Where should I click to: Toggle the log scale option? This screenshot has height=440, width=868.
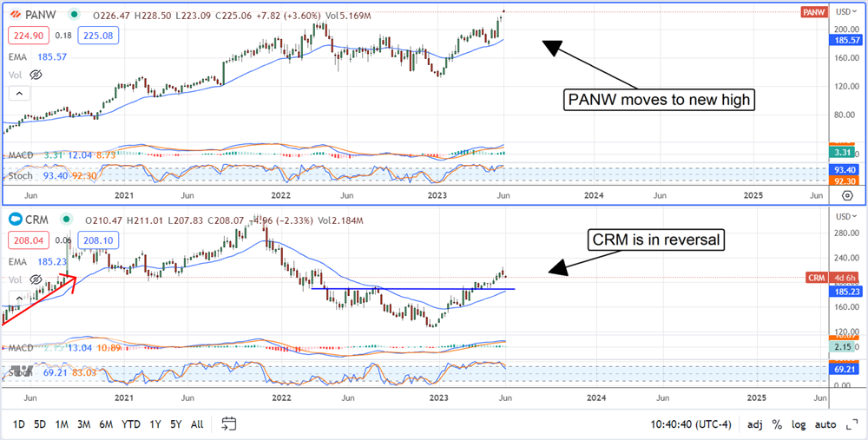tap(798, 424)
